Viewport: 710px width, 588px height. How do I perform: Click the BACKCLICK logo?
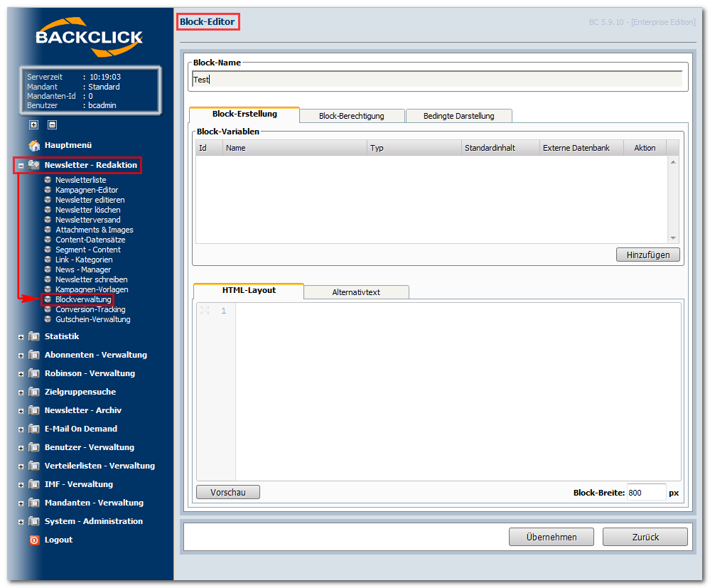[90, 37]
